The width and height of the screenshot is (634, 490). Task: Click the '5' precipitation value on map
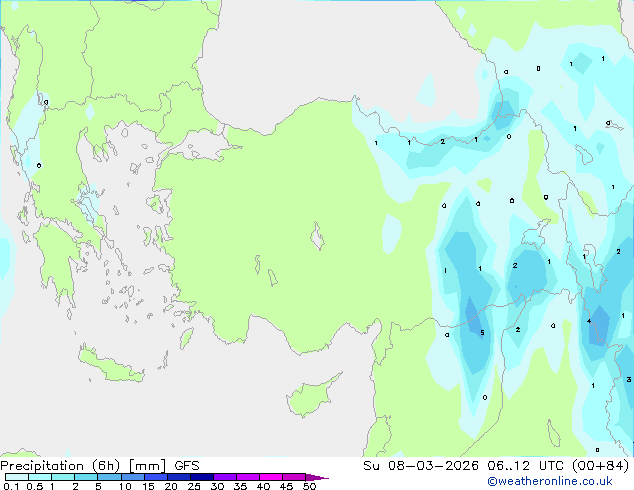[482, 333]
